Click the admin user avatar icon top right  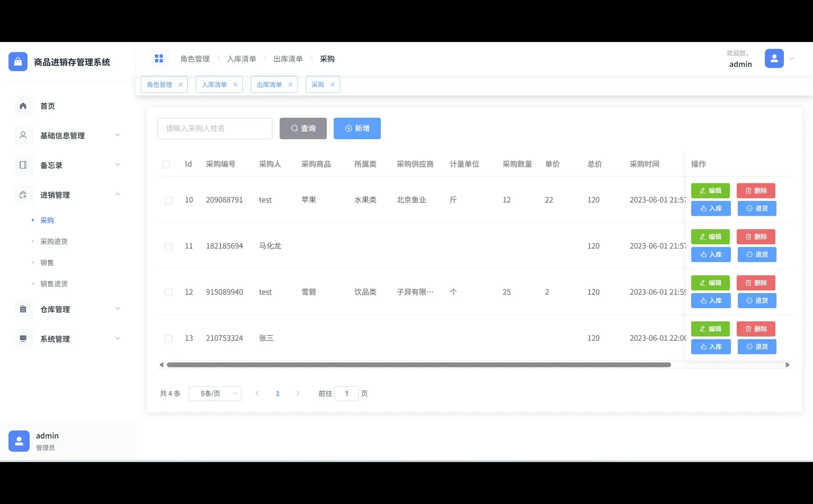pyautogui.click(x=774, y=58)
